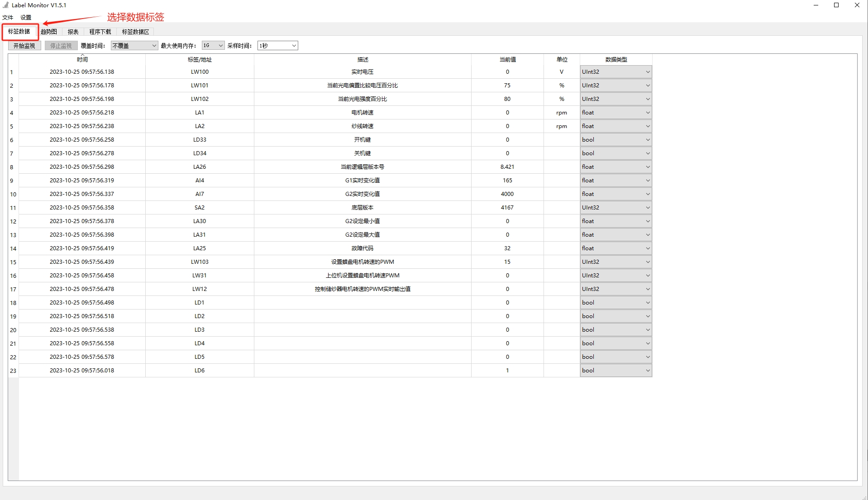The width and height of the screenshot is (868, 500).
Task: Switch to the 报表 tab
Action: tap(73, 32)
